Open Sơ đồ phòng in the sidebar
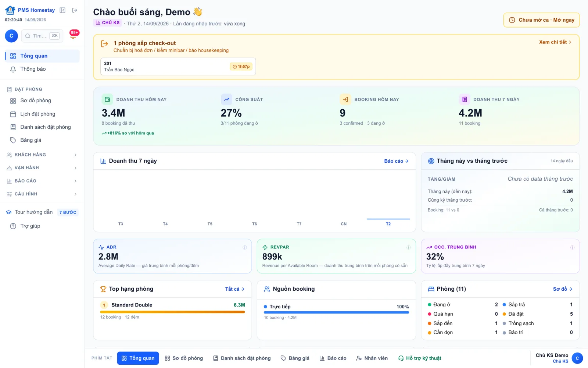588x368 pixels. 42,101
